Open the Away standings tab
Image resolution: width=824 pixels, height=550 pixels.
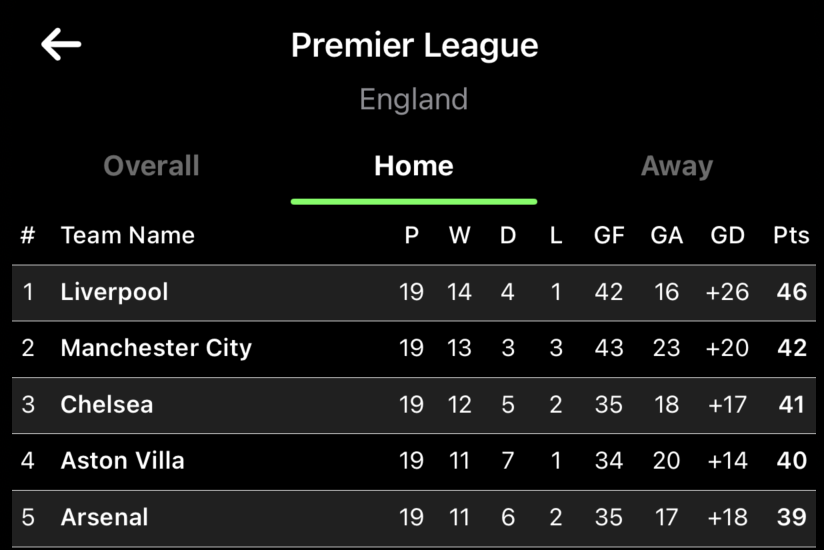click(x=677, y=166)
